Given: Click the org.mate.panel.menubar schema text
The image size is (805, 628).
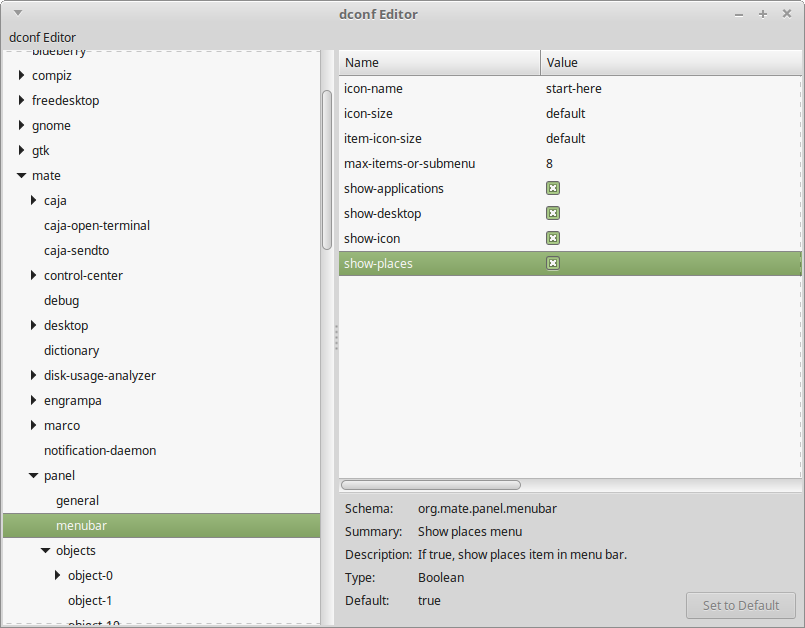Looking at the screenshot, I should pyautogui.click(x=487, y=508).
